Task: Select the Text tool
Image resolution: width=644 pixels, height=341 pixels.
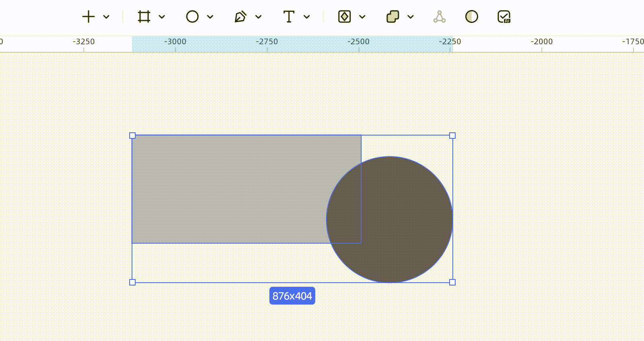Action: (289, 16)
